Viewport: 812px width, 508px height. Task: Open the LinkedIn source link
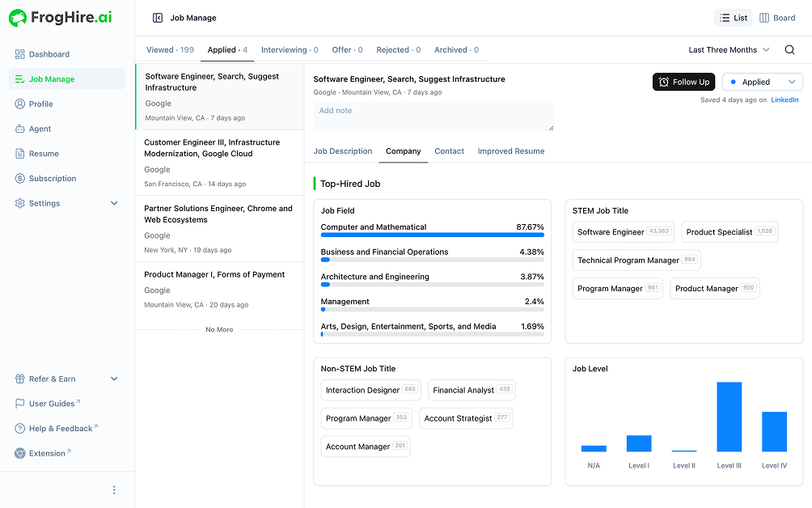[x=784, y=100]
